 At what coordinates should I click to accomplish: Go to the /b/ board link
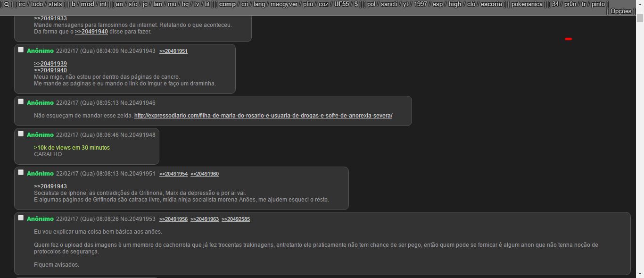(74, 4)
